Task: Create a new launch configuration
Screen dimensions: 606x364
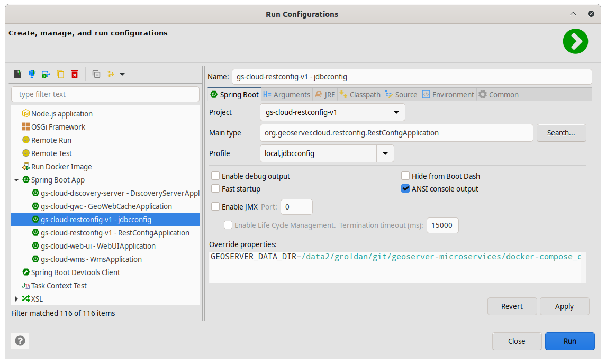Action: [x=17, y=74]
